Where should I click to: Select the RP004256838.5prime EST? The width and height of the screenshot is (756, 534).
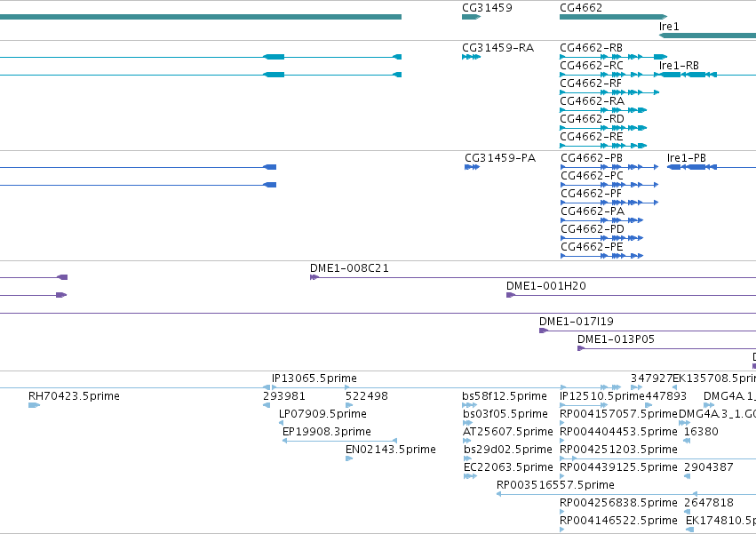(x=618, y=503)
